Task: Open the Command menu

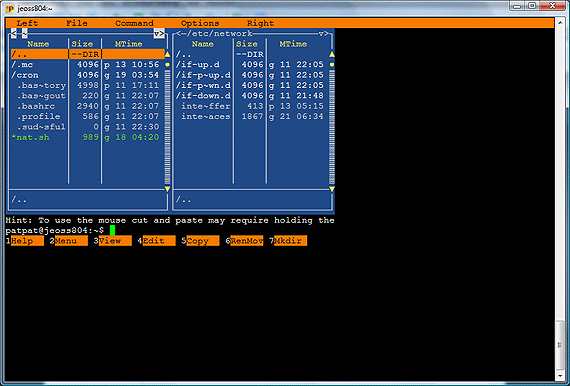Action: pos(135,23)
